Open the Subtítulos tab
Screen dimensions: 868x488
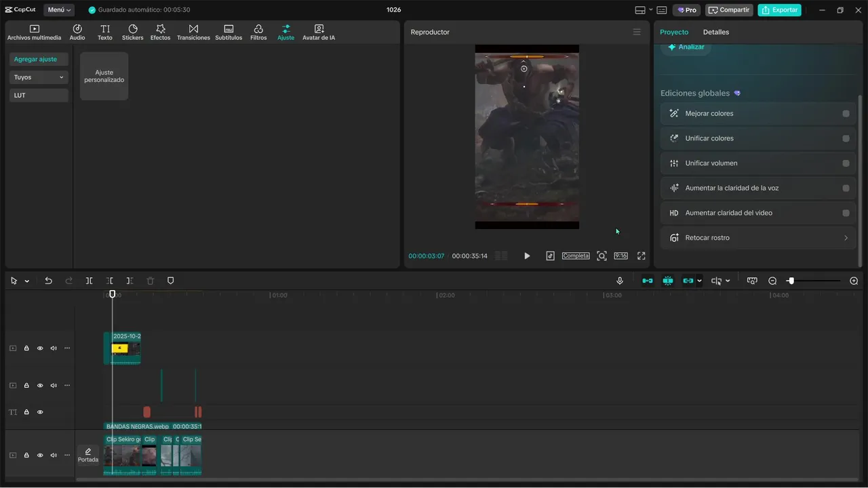[x=229, y=33]
